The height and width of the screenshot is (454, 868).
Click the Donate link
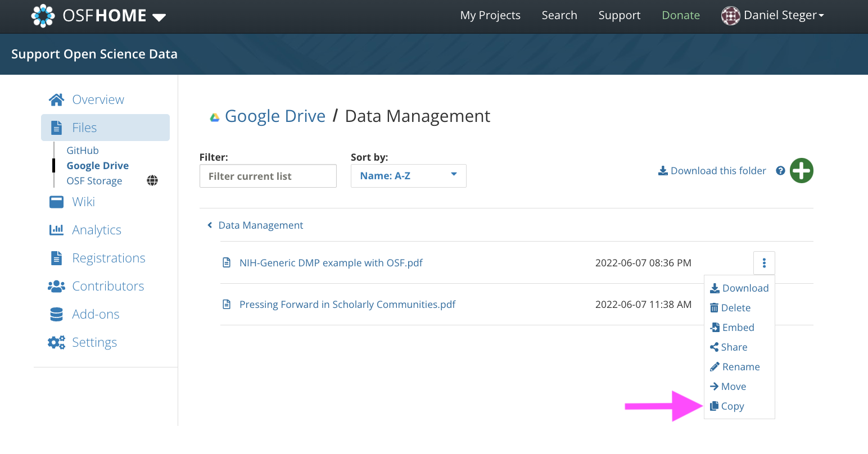[681, 15]
